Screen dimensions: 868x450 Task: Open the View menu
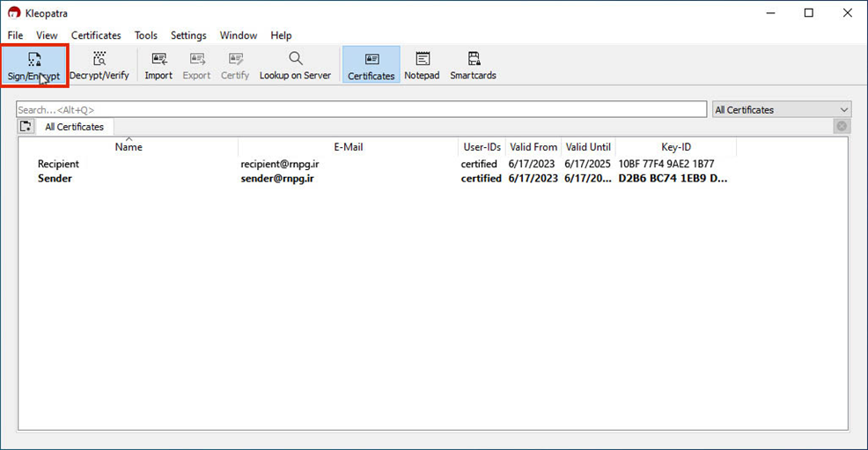click(47, 35)
